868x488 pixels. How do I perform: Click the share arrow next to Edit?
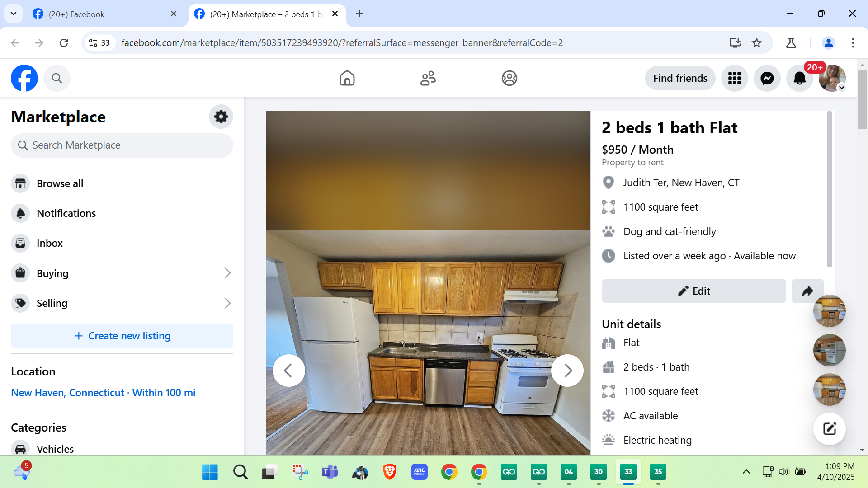[x=807, y=291]
